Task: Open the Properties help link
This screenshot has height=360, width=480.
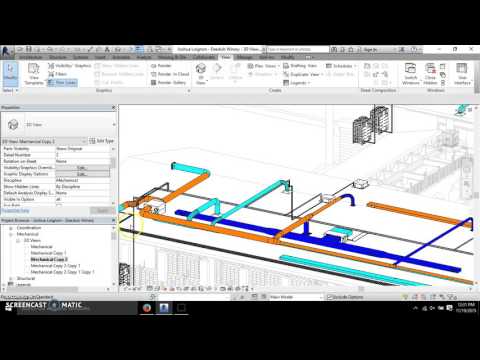Action: pos(15,211)
